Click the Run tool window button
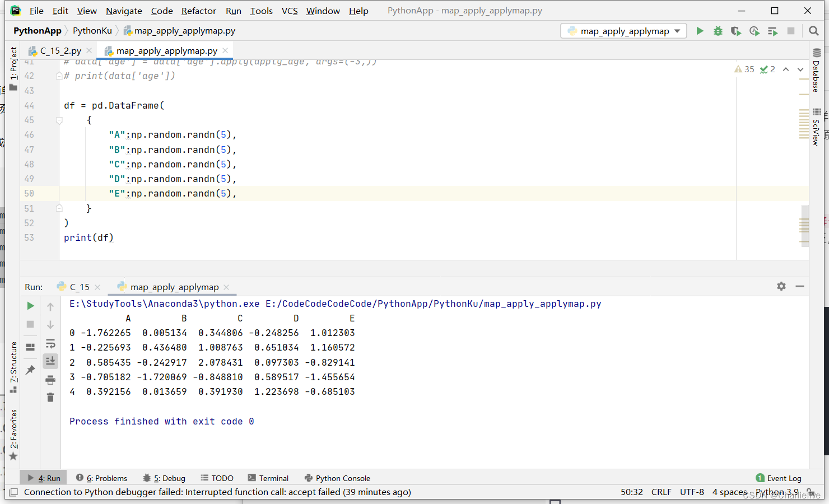This screenshot has width=829, height=504. 44,478
